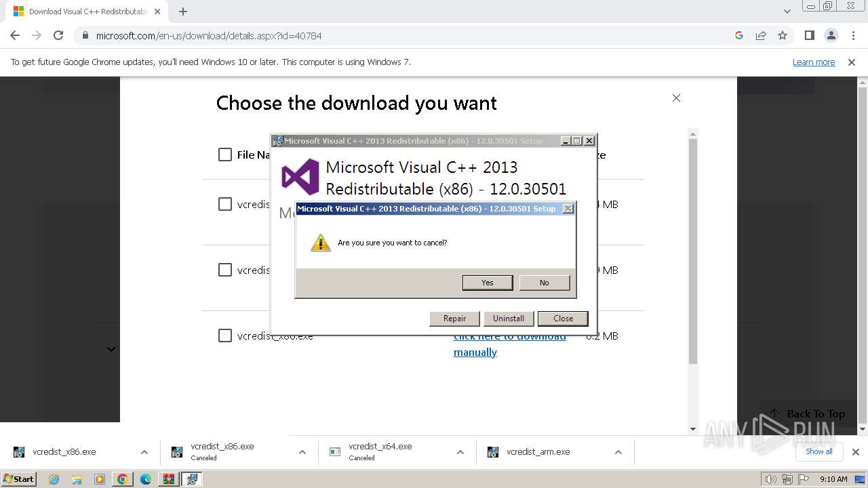Launch Internet Explorer from the taskbar
This screenshot has height=488, width=868.
tap(54, 479)
